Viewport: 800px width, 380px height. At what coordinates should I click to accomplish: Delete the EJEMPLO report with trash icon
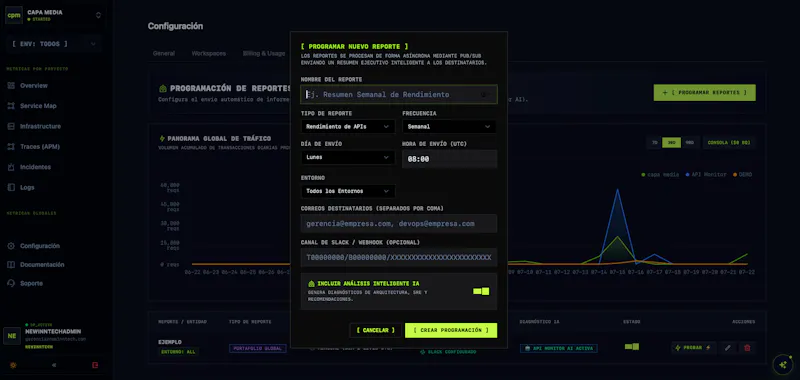click(x=747, y=348)
